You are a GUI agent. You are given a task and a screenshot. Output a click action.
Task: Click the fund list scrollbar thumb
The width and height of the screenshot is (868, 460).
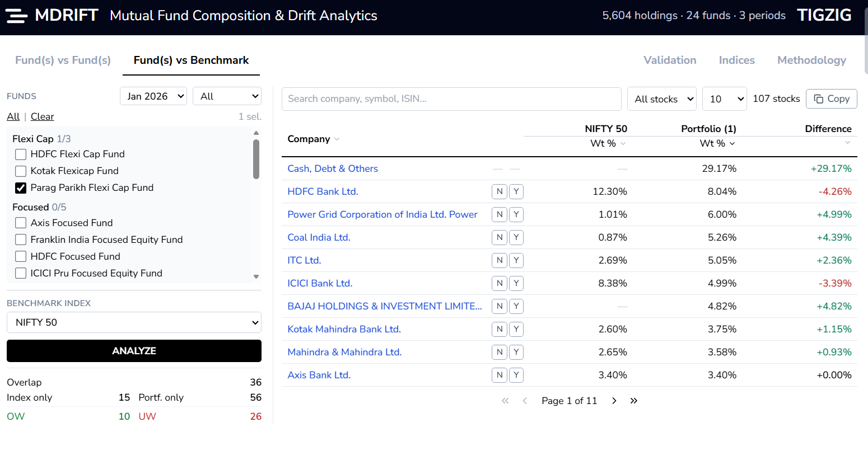tap(256, 159)
